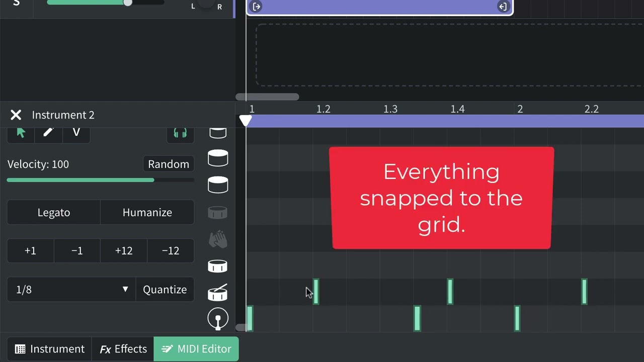Click ruler position 1.2

tap(324, 109)
